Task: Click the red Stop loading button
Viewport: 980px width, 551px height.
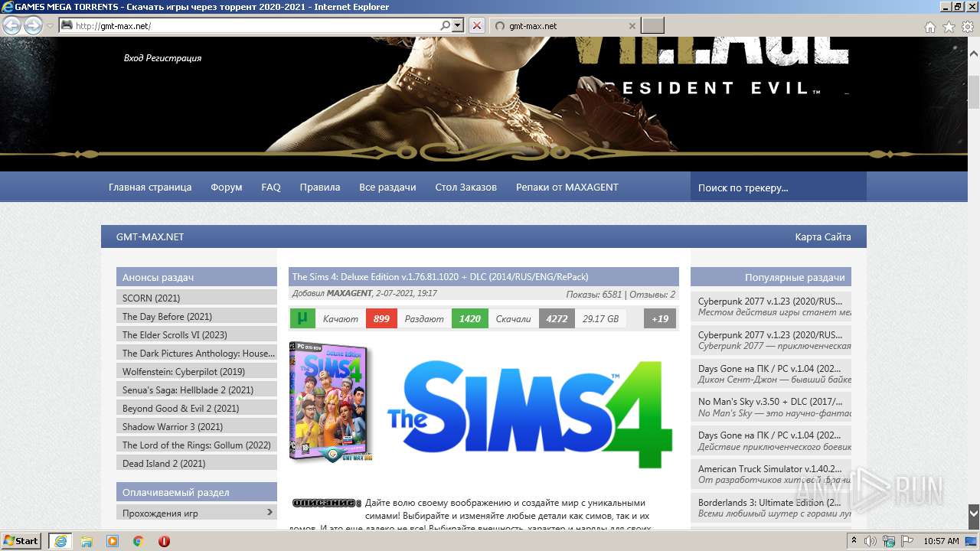Action: 477,25
